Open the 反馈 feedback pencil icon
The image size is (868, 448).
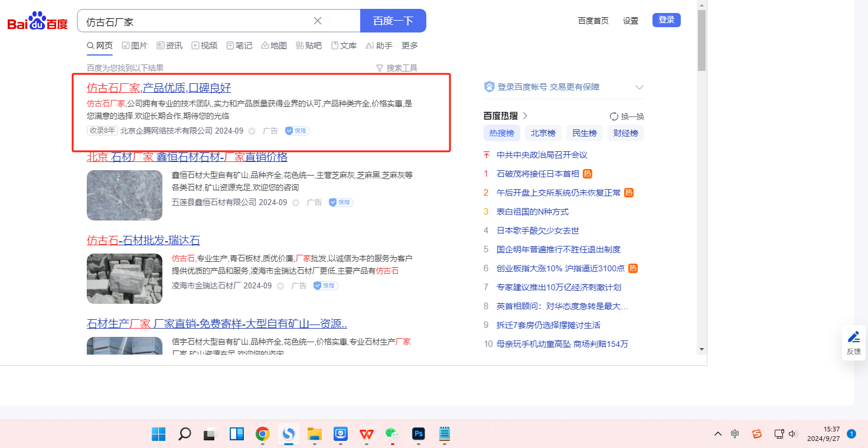[853, 337]
